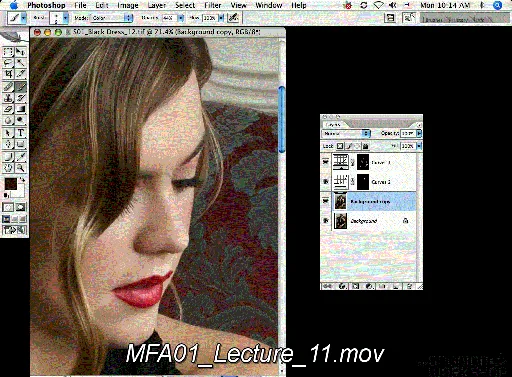Select the Rectangular Marquee tool

coord(8,52)
